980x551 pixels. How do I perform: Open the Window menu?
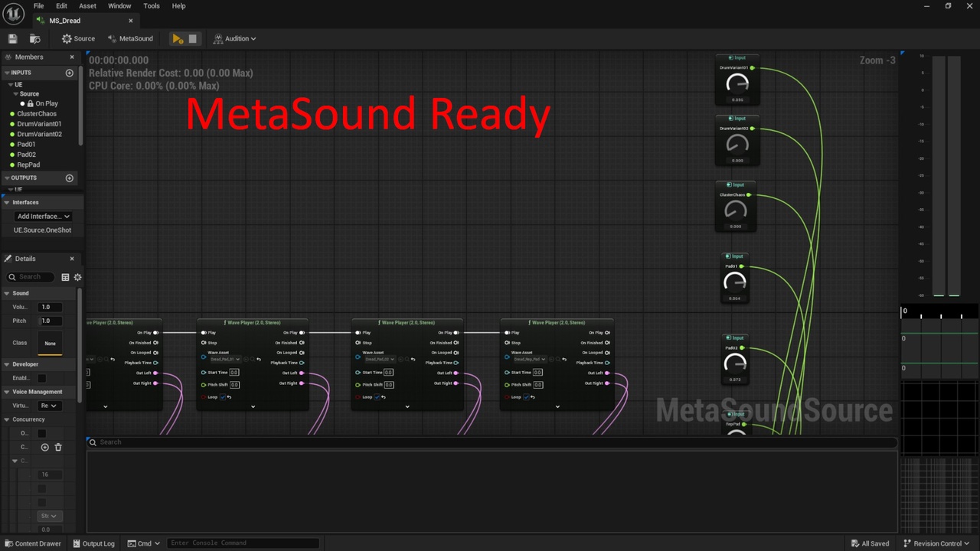[119, 5]
